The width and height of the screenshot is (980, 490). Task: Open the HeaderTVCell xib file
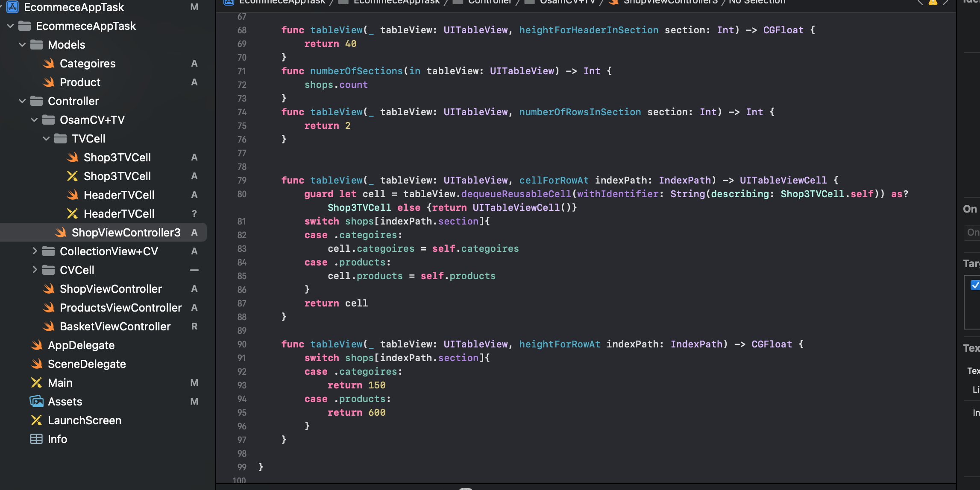pyautogui.click(x=119, y=214)
